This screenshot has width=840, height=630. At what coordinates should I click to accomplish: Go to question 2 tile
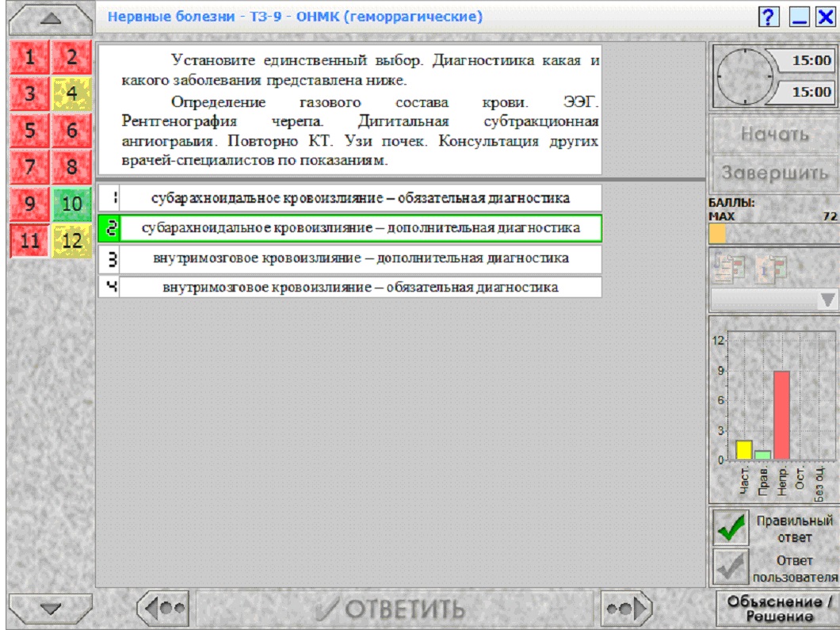pyautogui.click(x=72, y=57)
